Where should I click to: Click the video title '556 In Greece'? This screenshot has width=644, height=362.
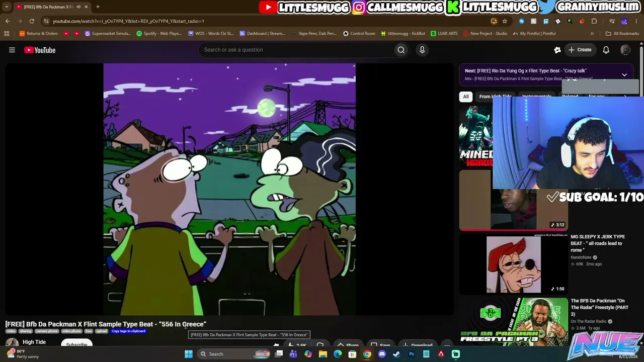(106, 324)
